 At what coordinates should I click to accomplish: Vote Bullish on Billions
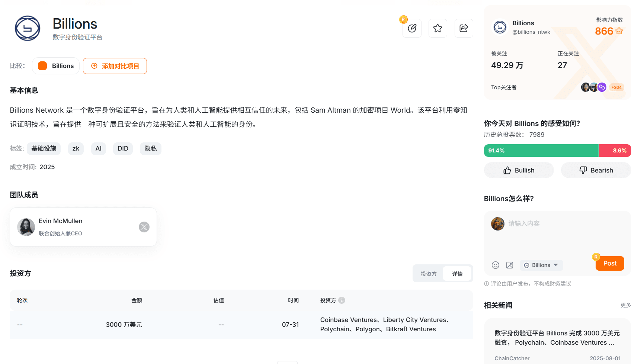click(x=519, y=170)
